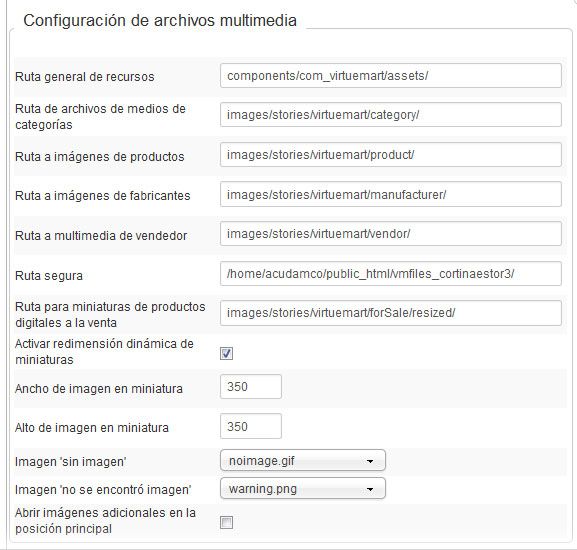Click the Configuración de archivos multimedia heading
The height and width of the screenshot is (550, 577).
(x=160, y=21)
